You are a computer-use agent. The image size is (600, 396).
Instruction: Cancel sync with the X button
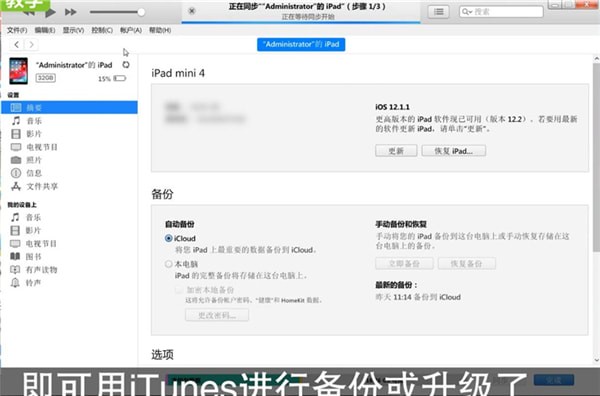tap(192, 11)
